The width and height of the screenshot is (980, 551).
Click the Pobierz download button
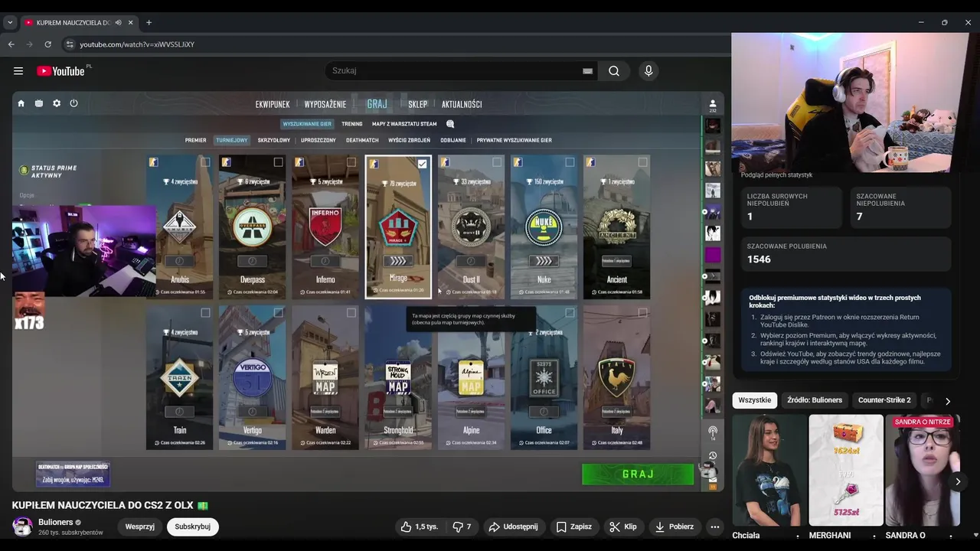point(675,527)
